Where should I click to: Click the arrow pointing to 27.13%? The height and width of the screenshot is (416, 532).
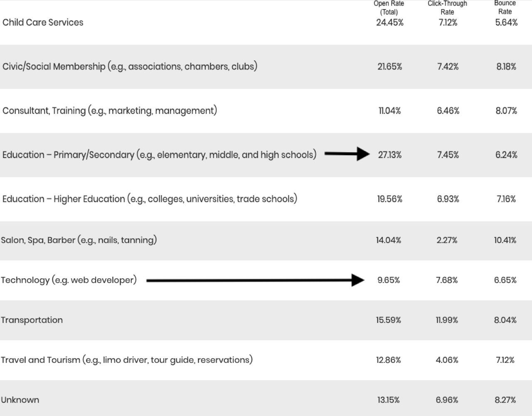(x=347, y=154)
